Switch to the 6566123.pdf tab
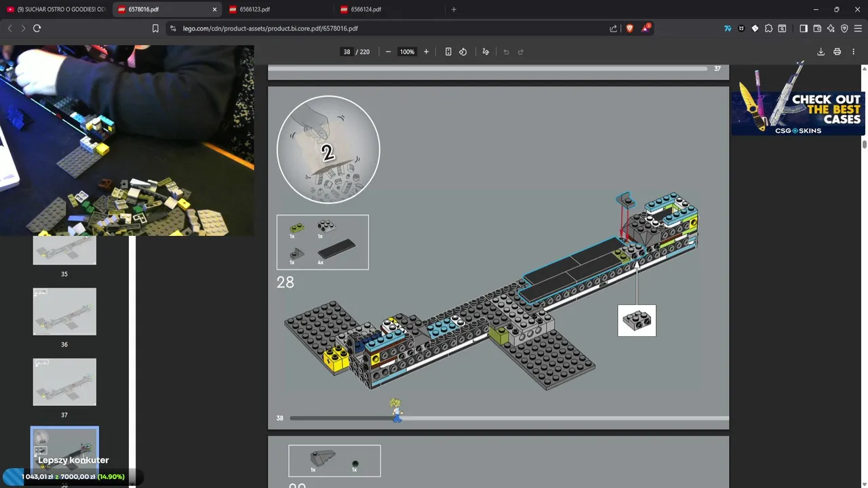 pos(278,9)
